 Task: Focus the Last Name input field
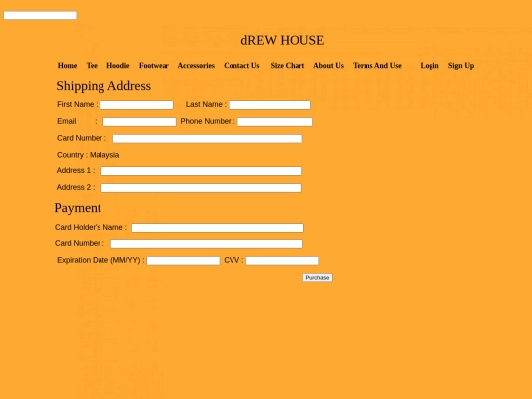(x=270, y=105)
